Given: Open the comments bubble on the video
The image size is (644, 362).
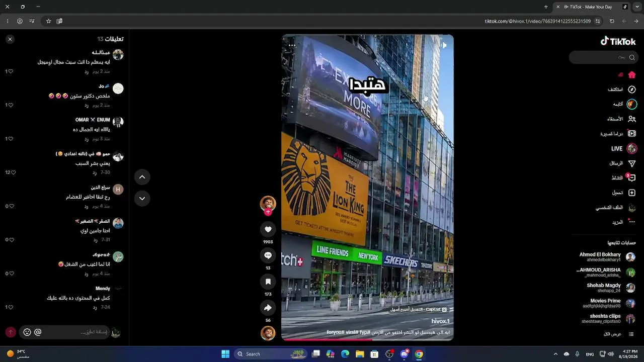Looking at the screenshot, I should click(x=268, y=255).
